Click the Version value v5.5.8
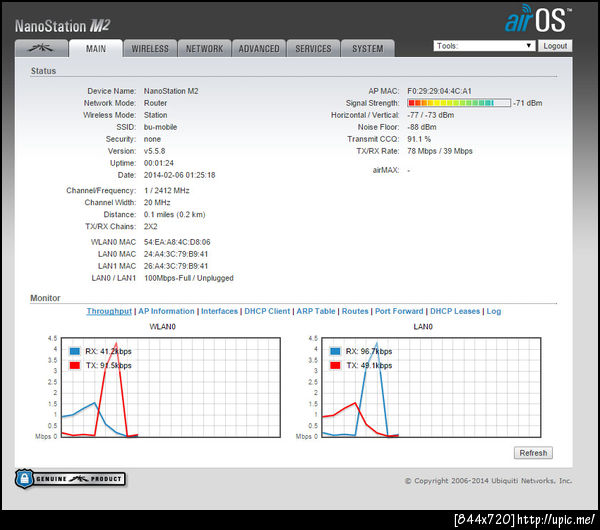This screenshot has width=600, height=530. 155,151
